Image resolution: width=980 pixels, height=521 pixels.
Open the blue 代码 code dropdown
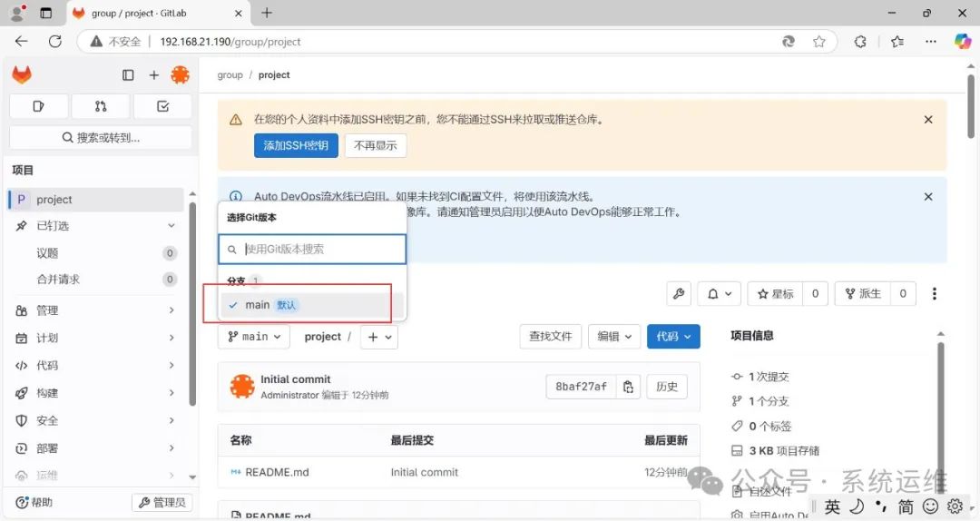(x=673, y=337)
